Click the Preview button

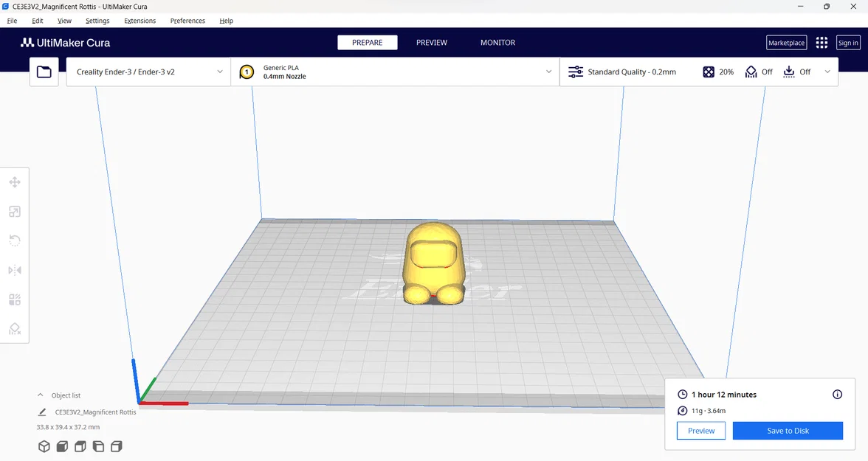tap(701, 431)
